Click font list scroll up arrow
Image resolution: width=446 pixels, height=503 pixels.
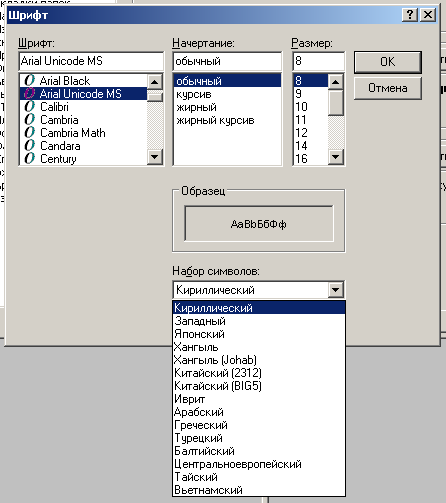pos(155,82)
